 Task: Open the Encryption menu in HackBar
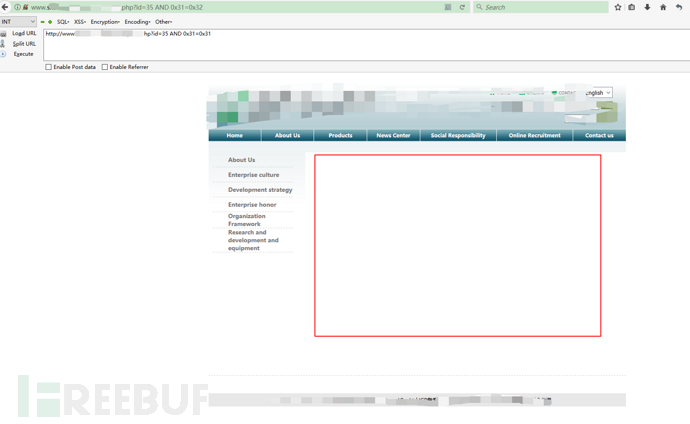coord(105,22)
